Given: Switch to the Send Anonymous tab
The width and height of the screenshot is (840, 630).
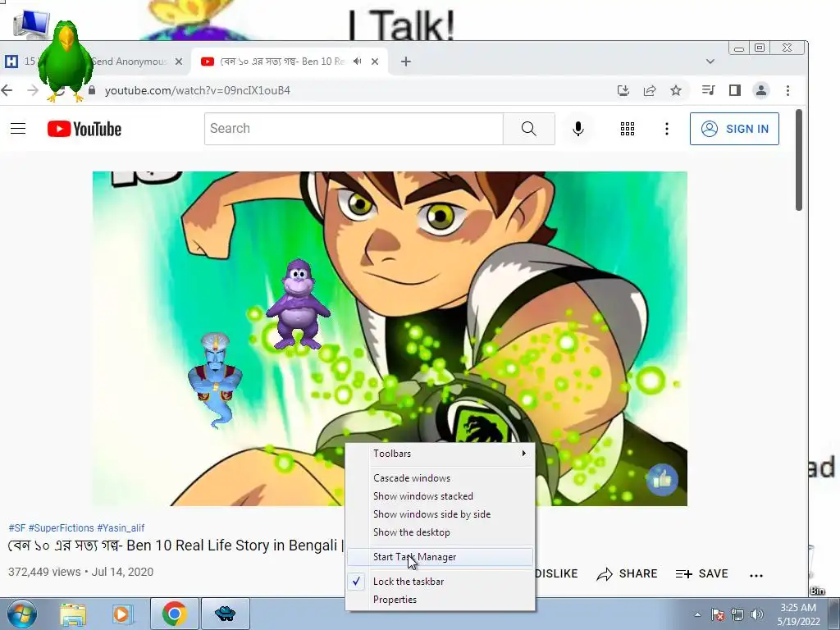Looking at the screenshot, I should pyautogui.click(x=130, y=62).
